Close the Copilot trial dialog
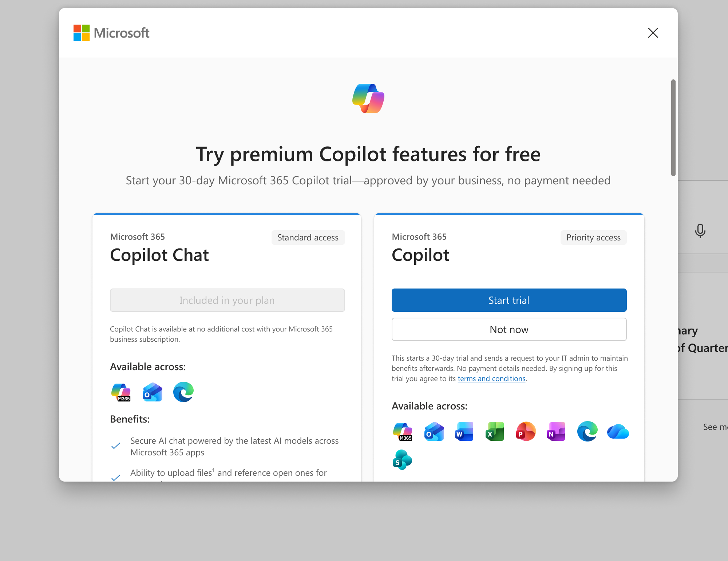Screen dimensions: 728x561 point(653,33)
